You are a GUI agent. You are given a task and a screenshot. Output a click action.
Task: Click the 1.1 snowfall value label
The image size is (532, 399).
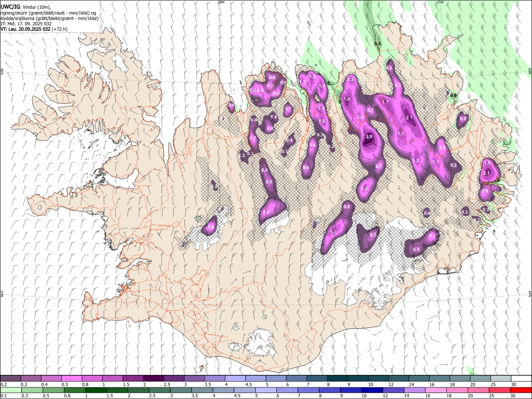[436, 162]
